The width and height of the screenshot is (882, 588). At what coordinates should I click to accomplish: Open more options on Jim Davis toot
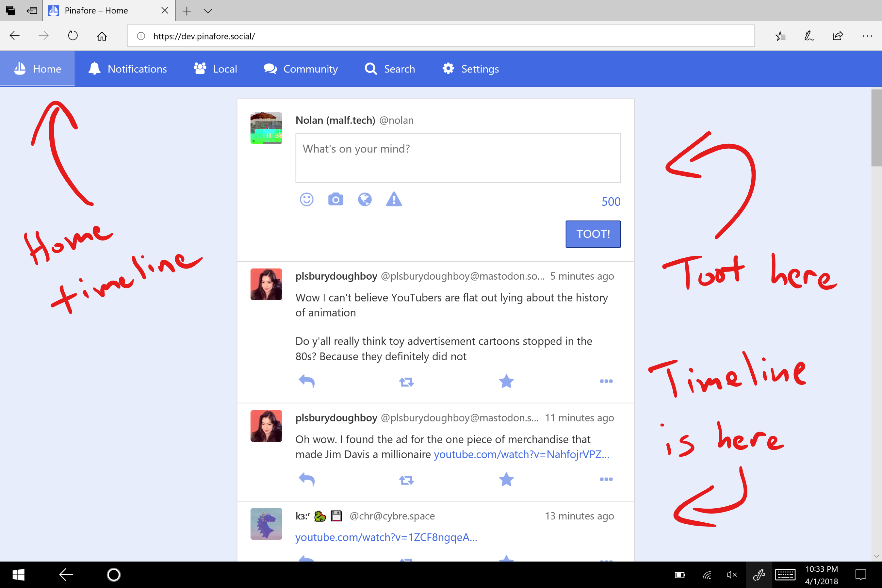pos(606,480)
